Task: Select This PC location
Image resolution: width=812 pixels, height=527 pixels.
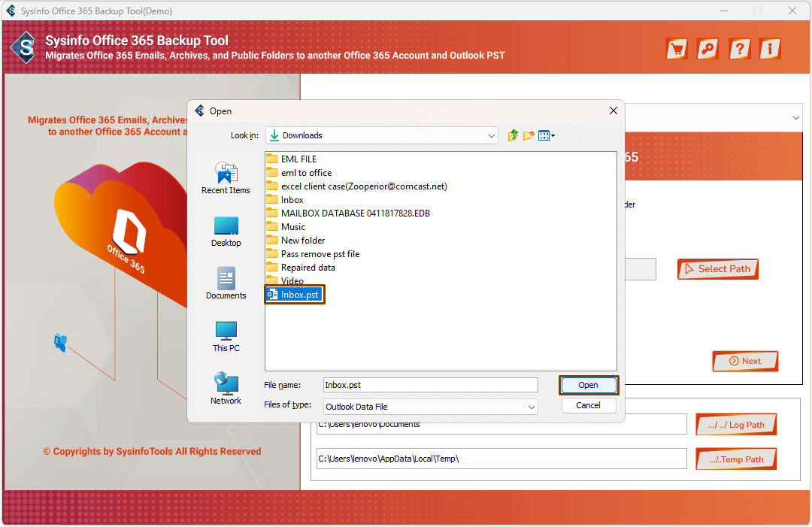Action: point(226,337)
